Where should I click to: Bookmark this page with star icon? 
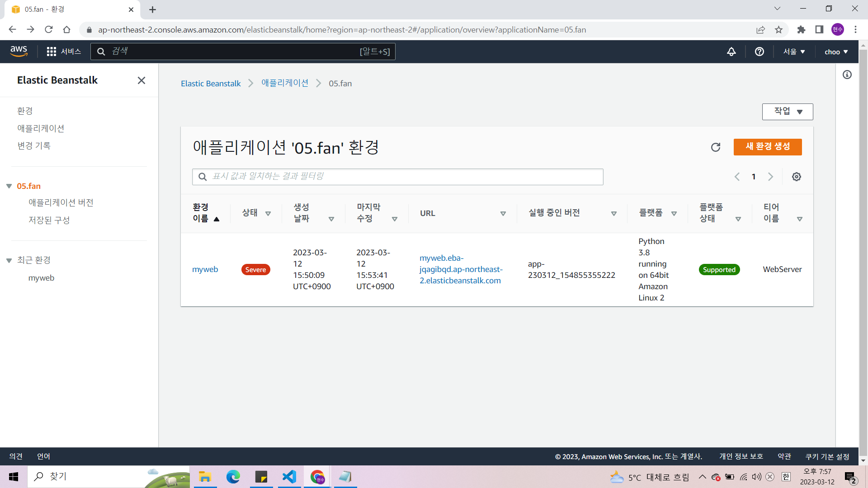tap(778, 29)
